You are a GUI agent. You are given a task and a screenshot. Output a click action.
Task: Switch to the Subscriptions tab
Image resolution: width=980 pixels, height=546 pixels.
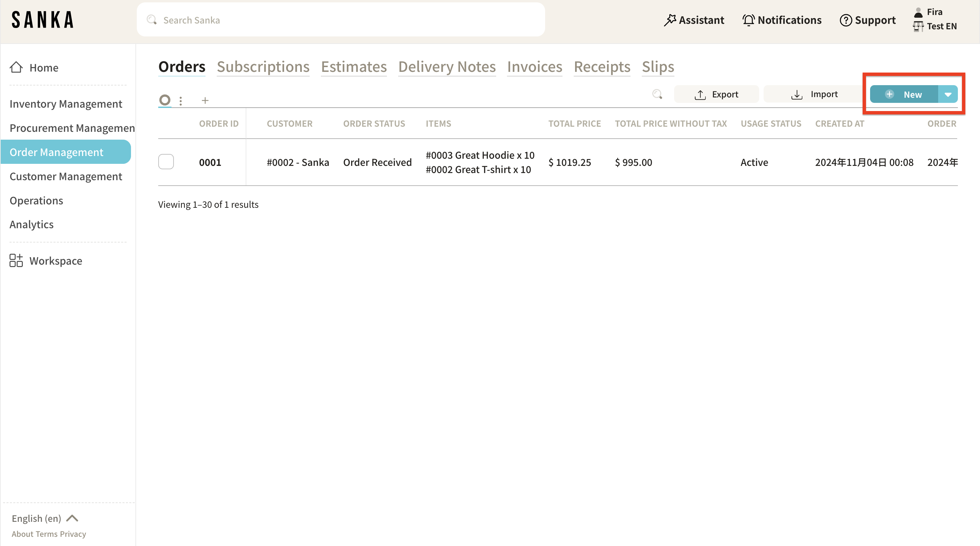[x=263, y=67]
